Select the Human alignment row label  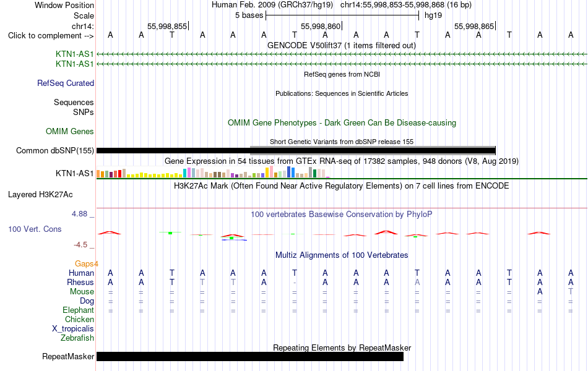click(x=81, y=273)
